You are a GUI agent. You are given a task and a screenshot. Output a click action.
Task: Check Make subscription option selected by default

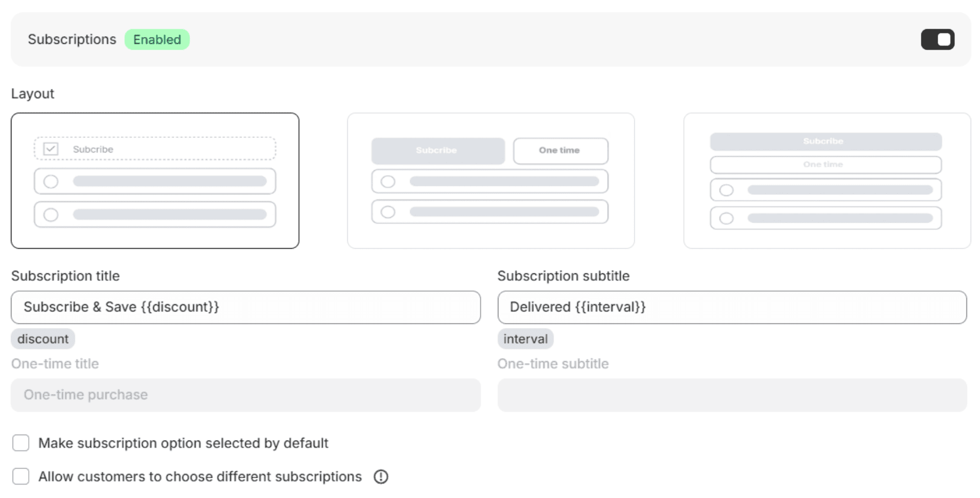(x=21, y=443)
